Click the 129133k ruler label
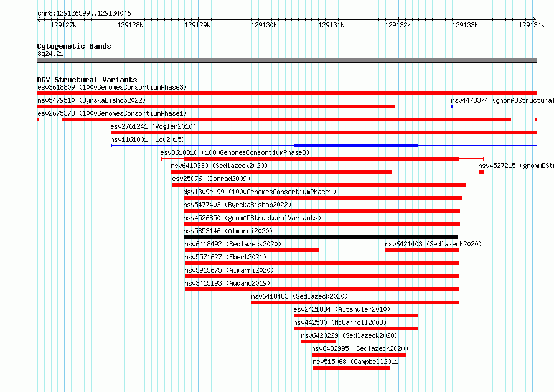 [x=465, y=25]
